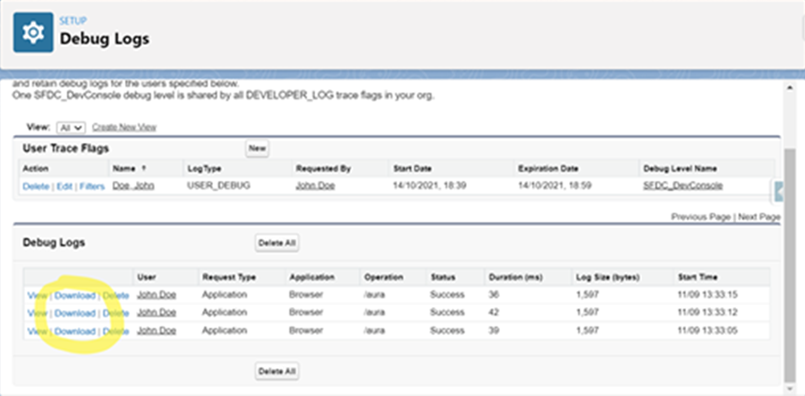Click the Setup gear icon
805x396 pixels.
[33, 32]
